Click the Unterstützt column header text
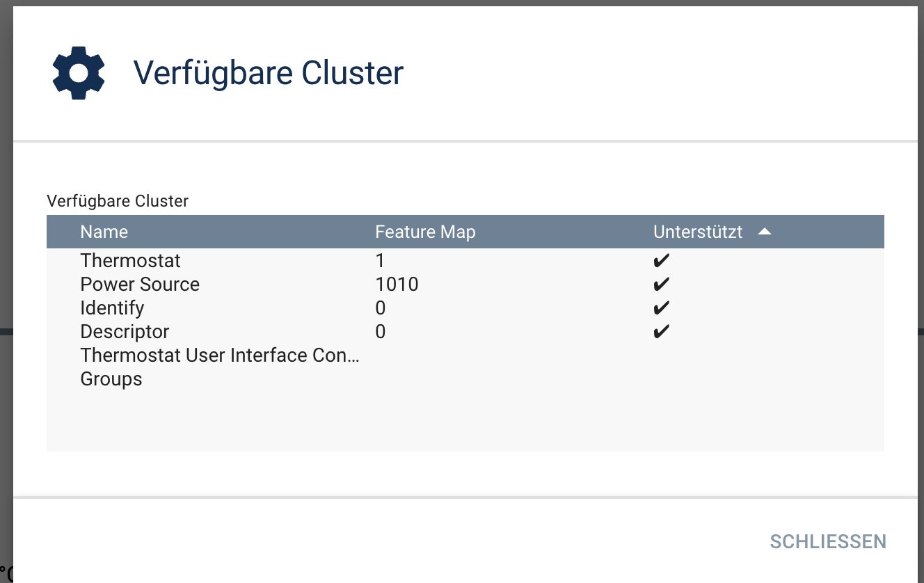The image size is (924, 583). click(x=698, y=232)
